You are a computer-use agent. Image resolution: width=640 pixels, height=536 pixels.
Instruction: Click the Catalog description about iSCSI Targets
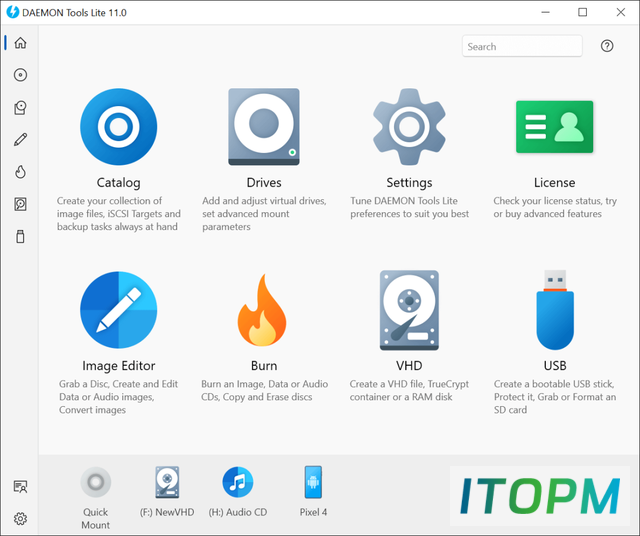click(x=118, y=214)
